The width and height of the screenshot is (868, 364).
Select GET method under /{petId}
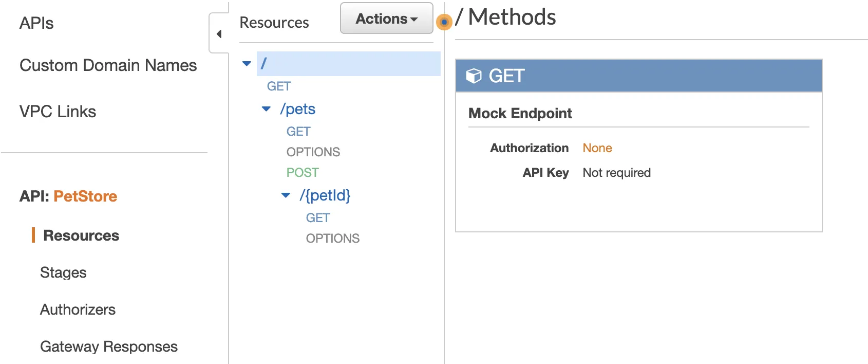point(318,218)
